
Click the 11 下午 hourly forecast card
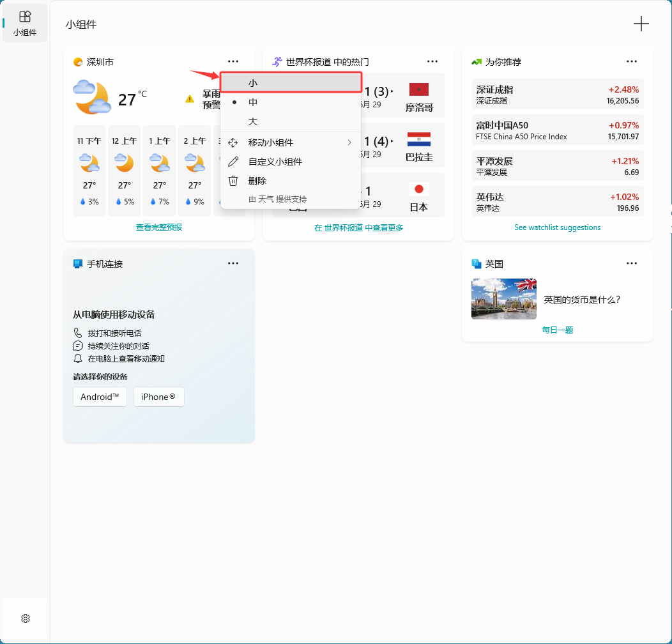(89, 171)
